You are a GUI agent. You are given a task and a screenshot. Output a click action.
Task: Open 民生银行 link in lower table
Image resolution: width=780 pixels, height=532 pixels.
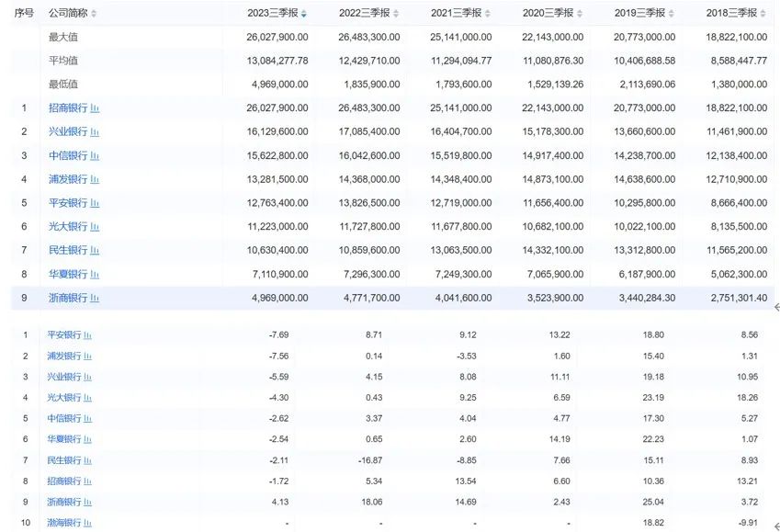[x=63, y=460]
